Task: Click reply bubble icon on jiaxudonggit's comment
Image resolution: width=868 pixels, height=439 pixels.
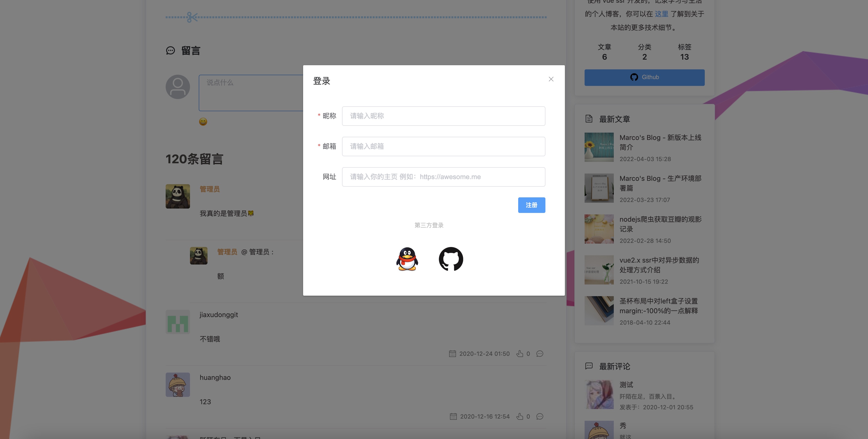Action: pyautogui.click(x=540, y=354)
